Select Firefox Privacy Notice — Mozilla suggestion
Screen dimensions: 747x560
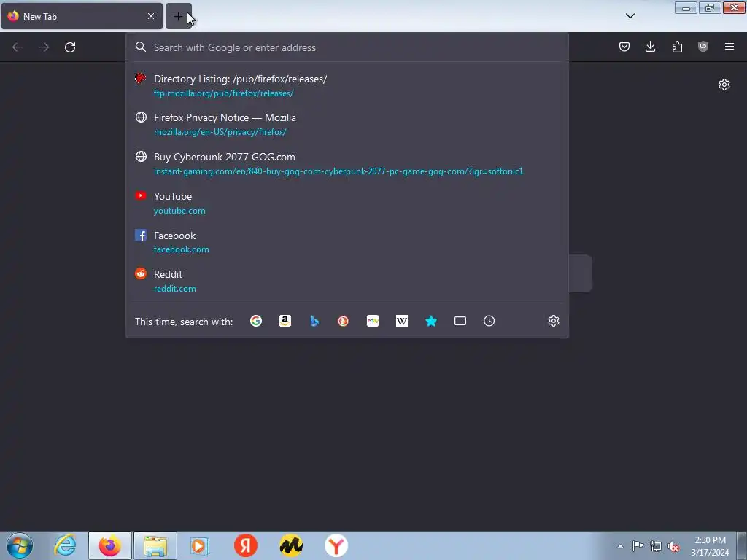[x=225, y=117]
